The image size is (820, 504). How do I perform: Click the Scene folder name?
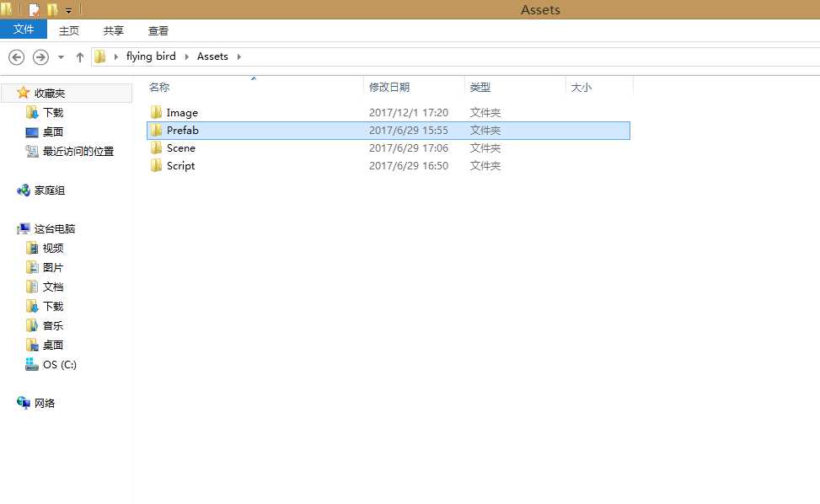point(181,148)
